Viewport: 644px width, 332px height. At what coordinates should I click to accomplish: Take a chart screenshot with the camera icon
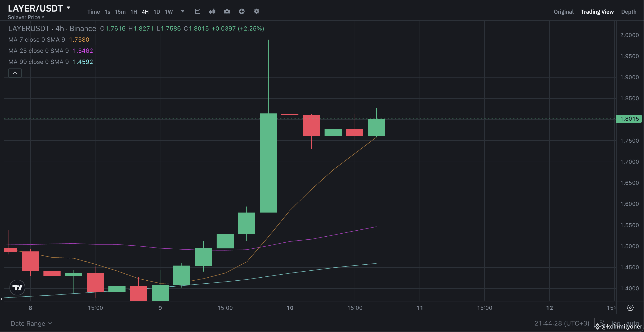pos(227,12)
